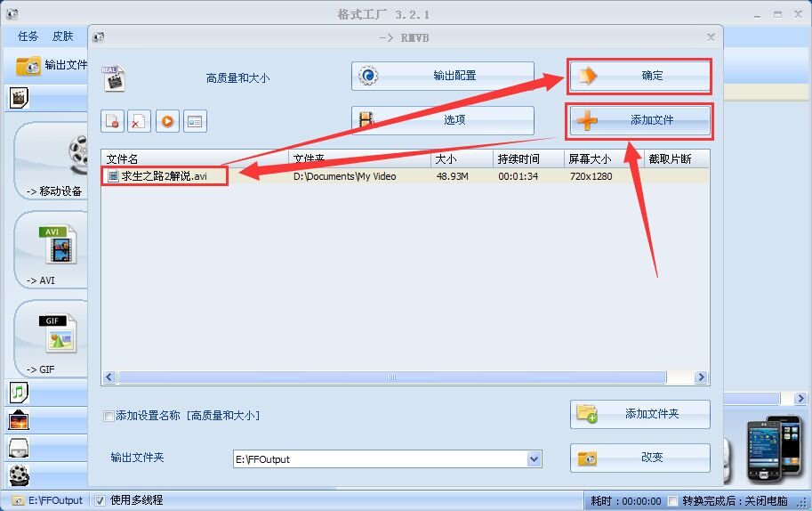This screenshot has height=511, width=812.
Task: Click the media file info icon
Action: pos(195,121)
